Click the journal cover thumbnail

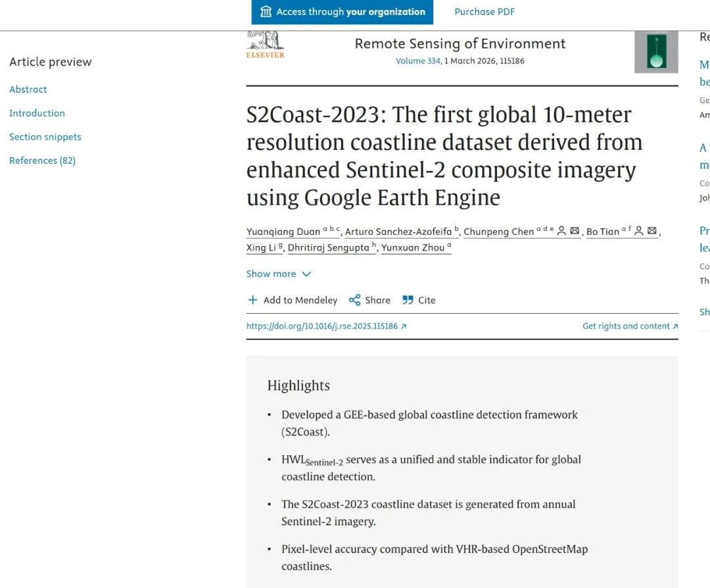click(656, 52)
